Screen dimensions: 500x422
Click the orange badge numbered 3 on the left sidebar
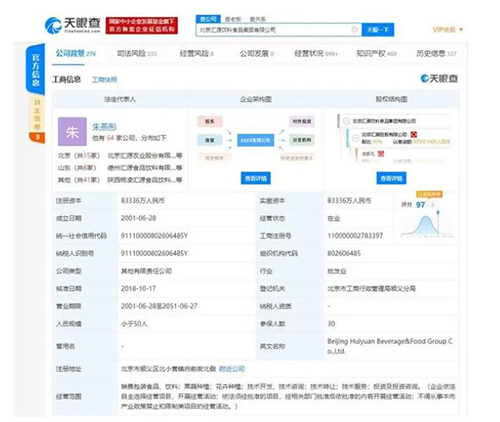click(37, 137)
